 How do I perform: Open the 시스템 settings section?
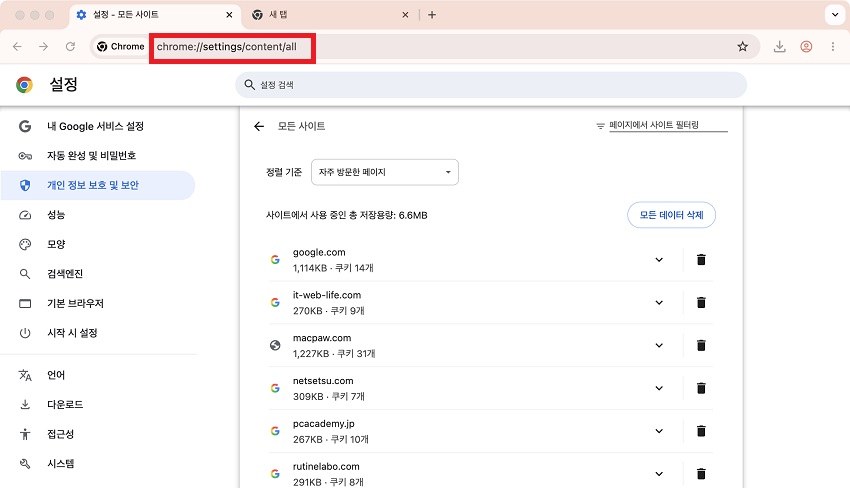[x=98, y=464]
